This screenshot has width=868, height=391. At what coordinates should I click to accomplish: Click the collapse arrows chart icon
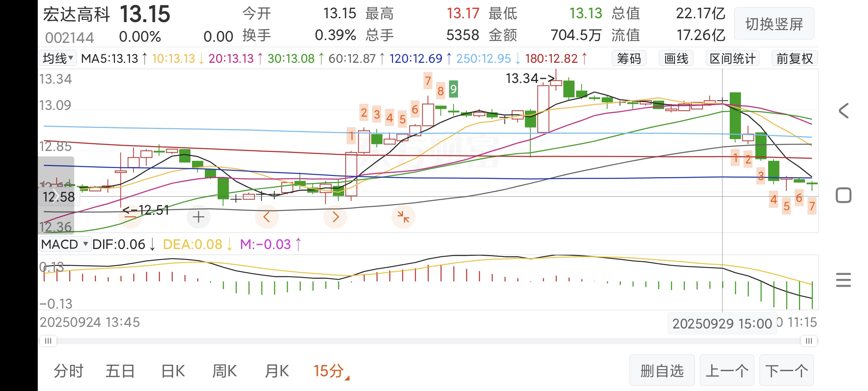coord(403,217)
